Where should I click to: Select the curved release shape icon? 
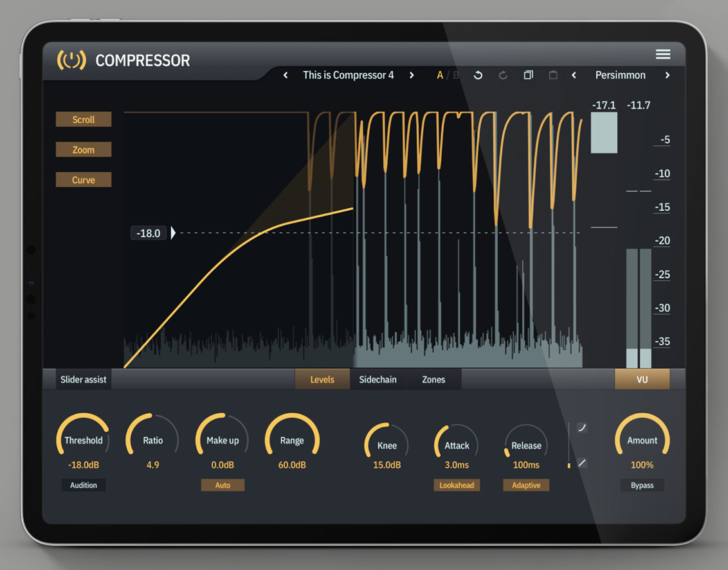[x=581, y=426]
